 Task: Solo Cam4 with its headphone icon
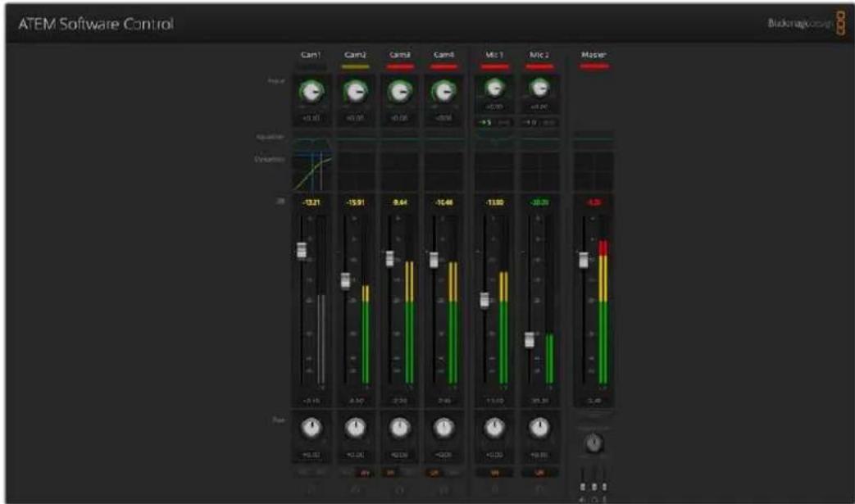coord(443,489)
